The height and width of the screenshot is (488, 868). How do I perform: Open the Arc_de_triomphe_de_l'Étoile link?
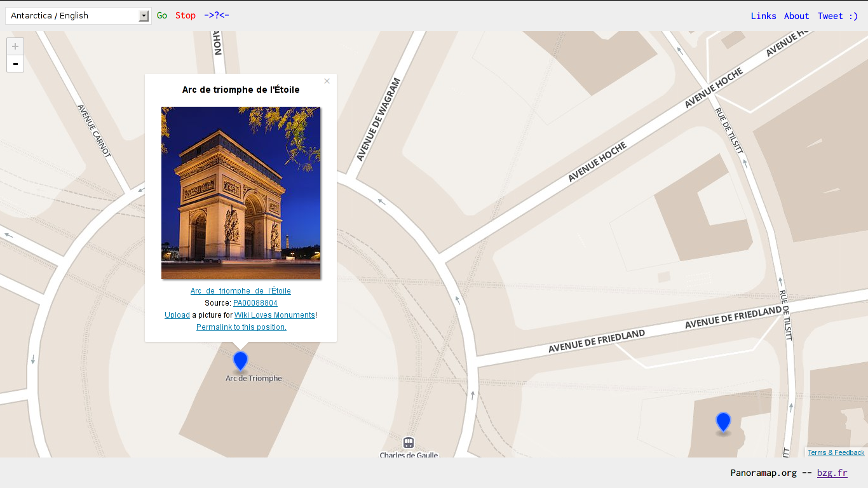241,291
